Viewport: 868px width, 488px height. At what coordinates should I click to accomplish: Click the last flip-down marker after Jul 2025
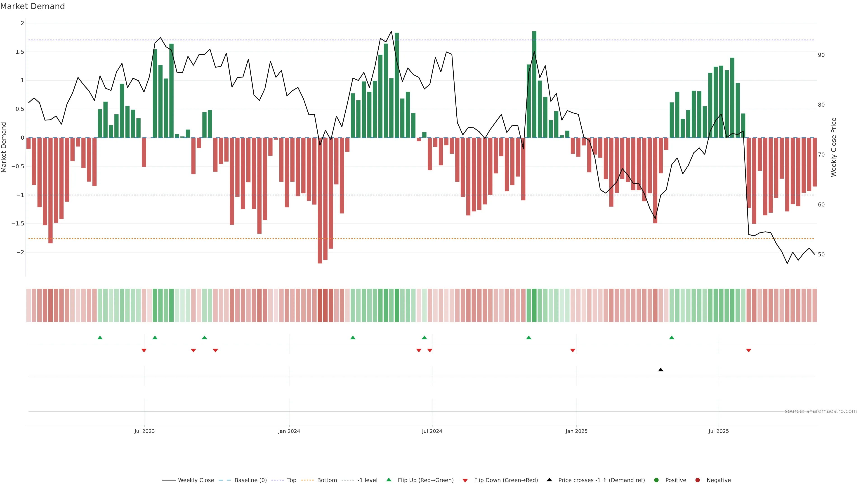click(748, 351)
